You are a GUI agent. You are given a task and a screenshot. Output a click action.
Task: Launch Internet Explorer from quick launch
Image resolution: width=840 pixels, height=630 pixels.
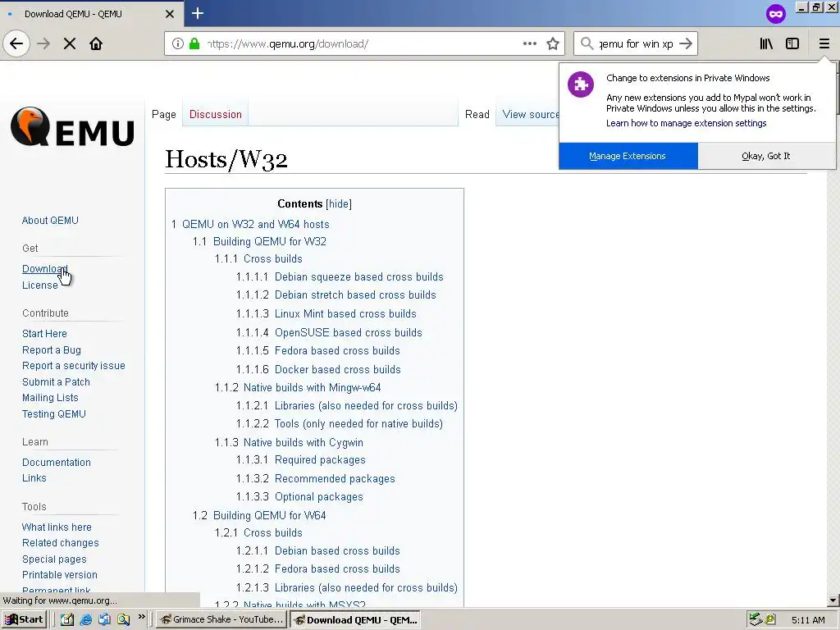tap(85, 619)
